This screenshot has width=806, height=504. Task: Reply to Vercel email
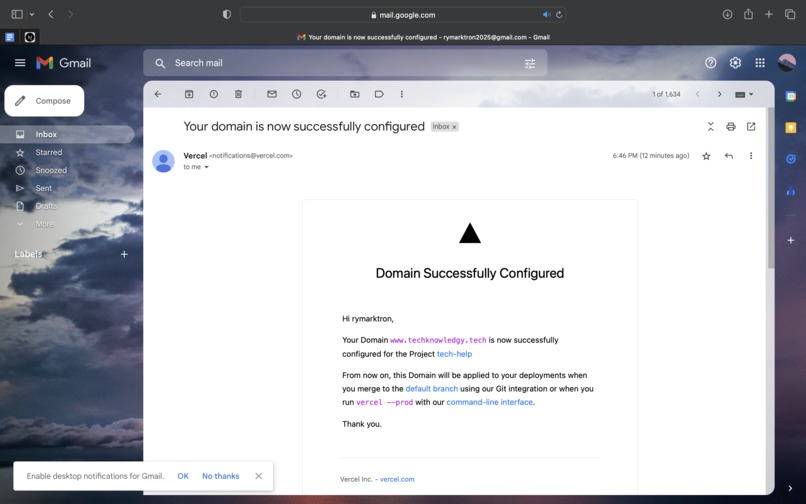[x=729, y=156]
